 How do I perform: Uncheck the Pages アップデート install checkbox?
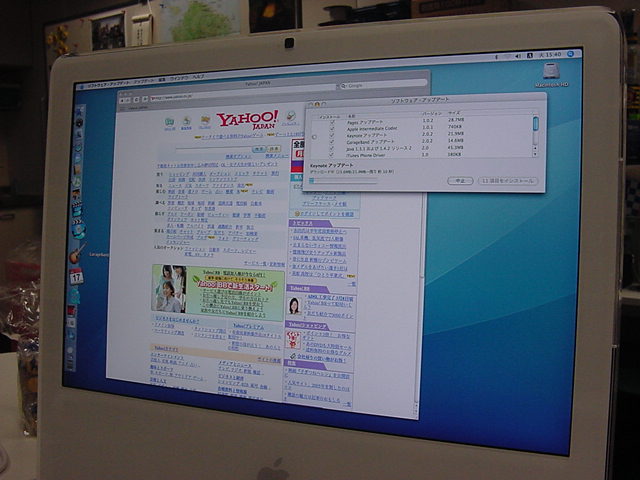(332, 122)
